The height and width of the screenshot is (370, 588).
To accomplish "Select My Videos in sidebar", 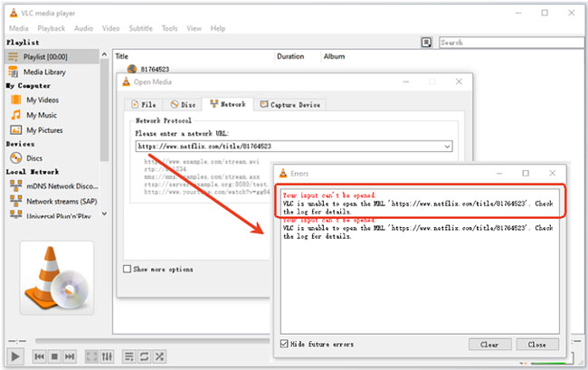I will pyautogui.click(x=43, y=100).
